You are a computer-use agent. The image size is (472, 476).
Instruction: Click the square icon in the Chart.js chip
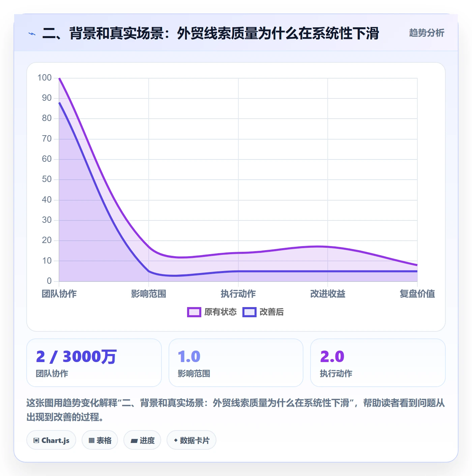point(36,440)
